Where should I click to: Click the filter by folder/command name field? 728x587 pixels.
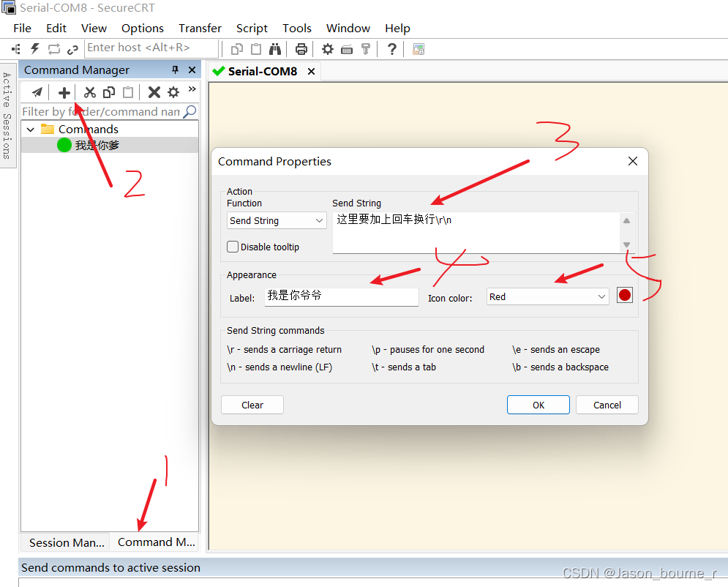pos(101,111)
